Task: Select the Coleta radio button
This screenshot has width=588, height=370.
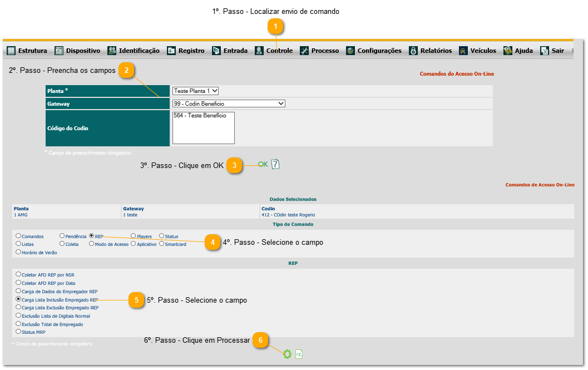Action: (62, 244)
